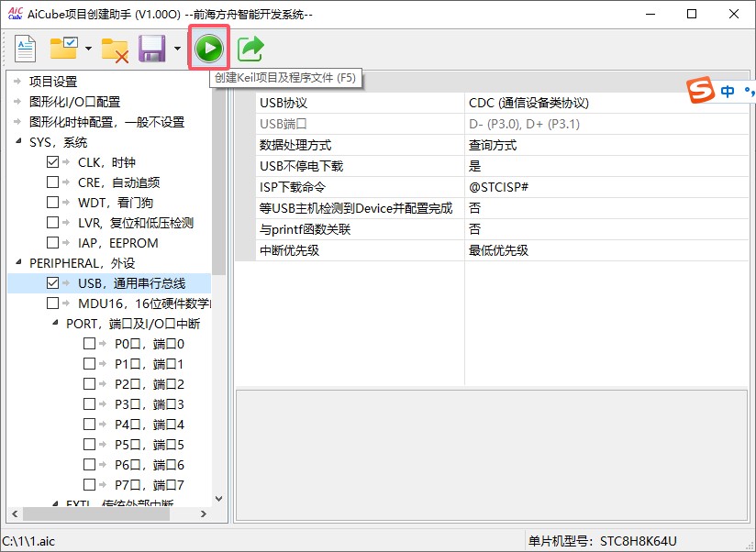This screenshot has height=552, width=756.
Task: Select the 中断优先级 property label
Action: [x=289, y=250]
